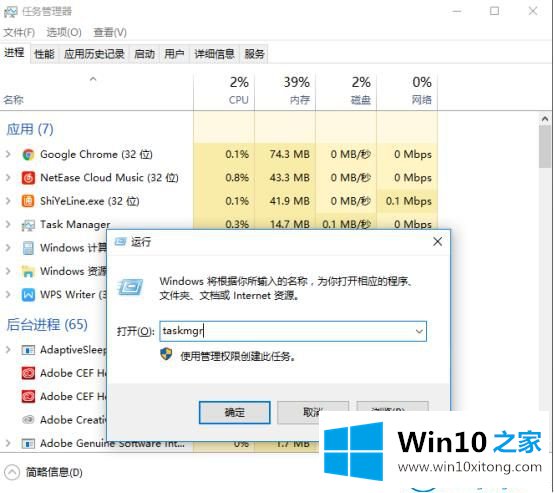554x493 pixels.
Task: Sort by 名称 column header
Action: pos(96,91)
